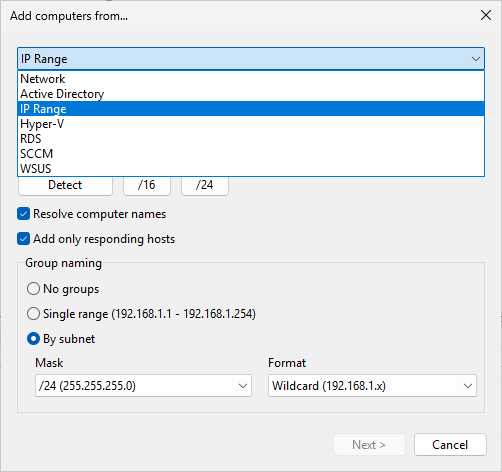Select SCCM in the source list
Screen dimensions: 502x472
pos(251,154)
